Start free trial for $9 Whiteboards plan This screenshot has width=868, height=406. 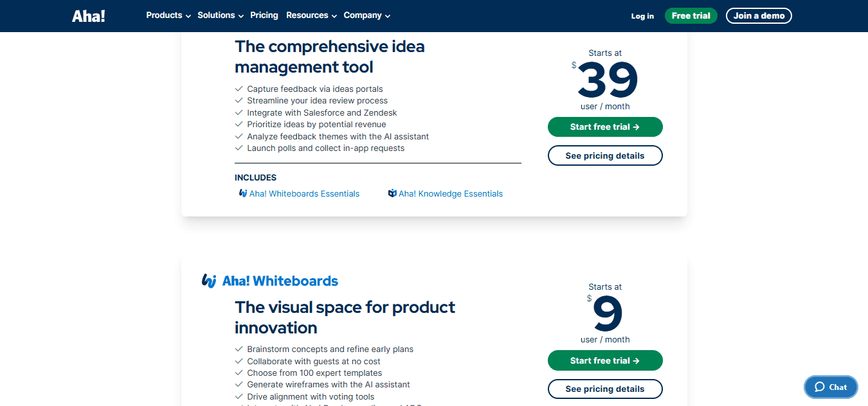[x=605, y=360]
